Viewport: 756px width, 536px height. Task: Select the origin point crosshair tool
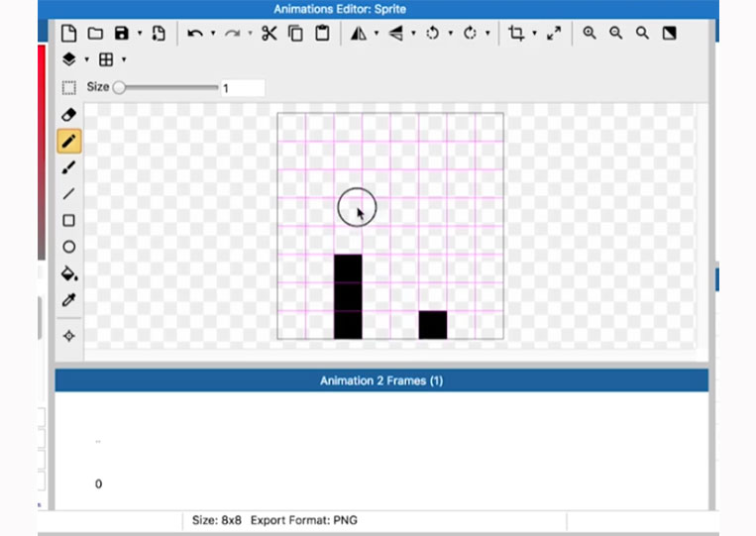[69, 336]
